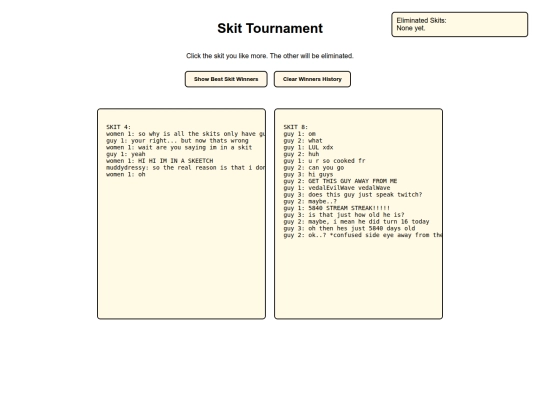
Task: Choose the SKIT 8 card
Action: [359, 214]
